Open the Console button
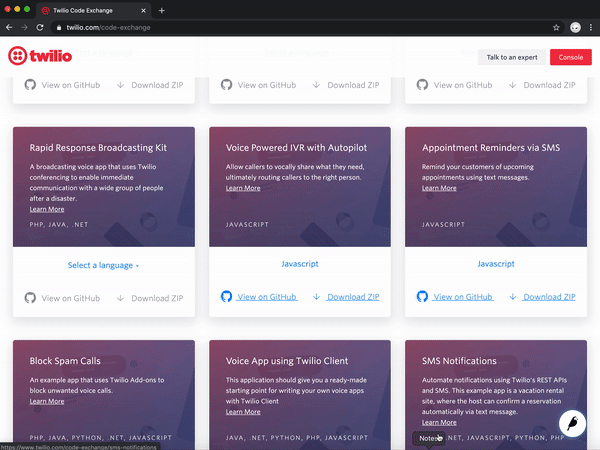 [571, 57]
